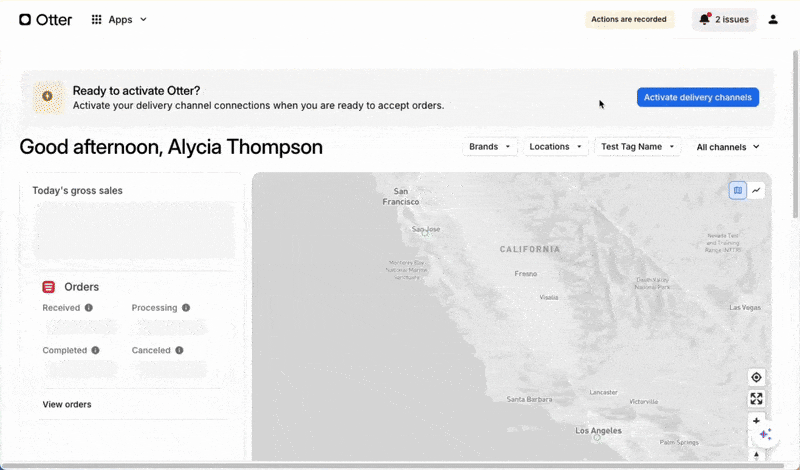Click the Received orders info icon
The width and height of the screenshot is (800, 470).
point(89,308)
